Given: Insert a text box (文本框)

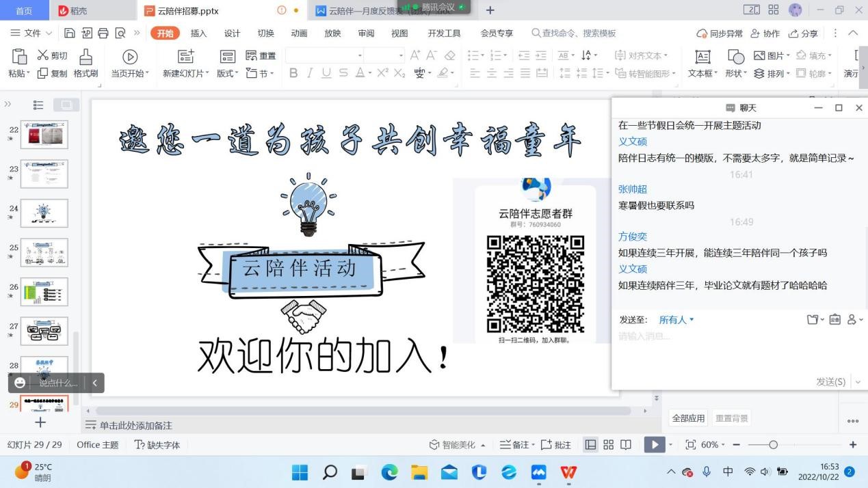Looking at the screenshot, I should tap(702, 57).
